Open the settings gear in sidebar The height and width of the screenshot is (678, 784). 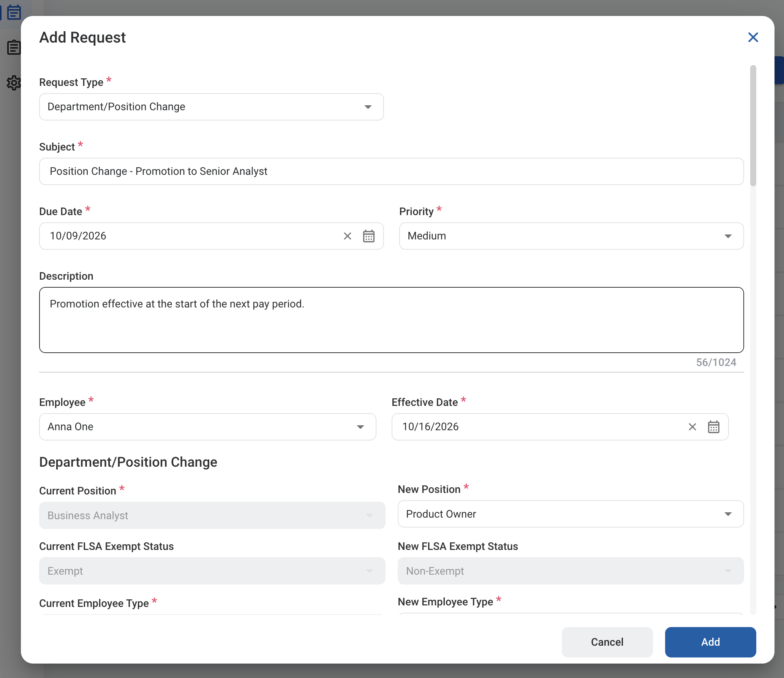[14, 82]
